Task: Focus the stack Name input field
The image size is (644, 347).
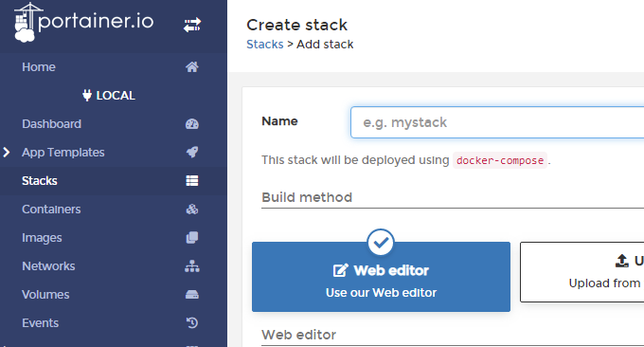Action: point(497,122)
